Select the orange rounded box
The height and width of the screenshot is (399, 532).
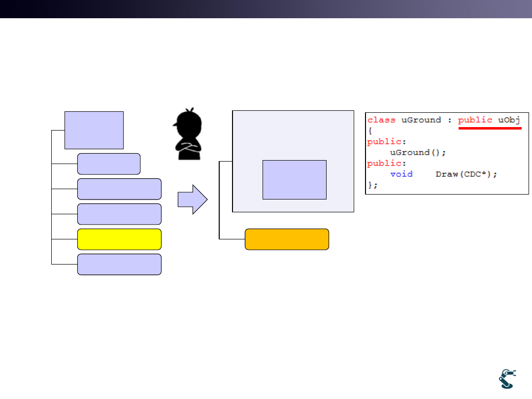click(287, 239)
